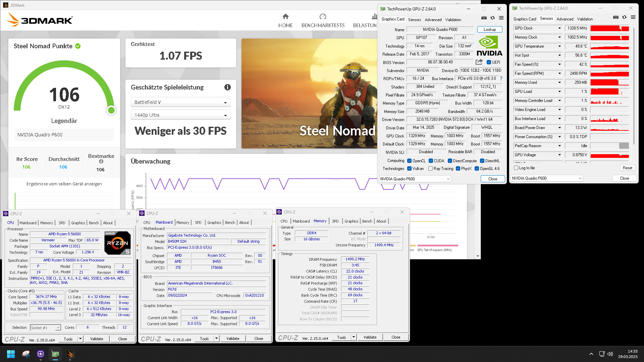
Task: Open the About tab in the CPU-Z Memory window
Action: 381,221
